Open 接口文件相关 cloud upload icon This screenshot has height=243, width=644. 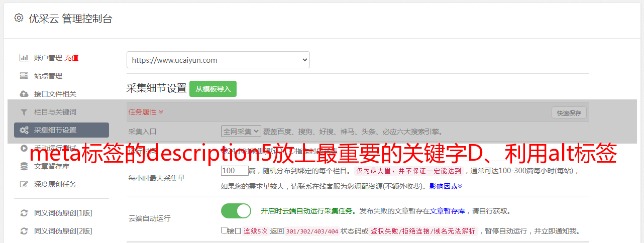24,94
